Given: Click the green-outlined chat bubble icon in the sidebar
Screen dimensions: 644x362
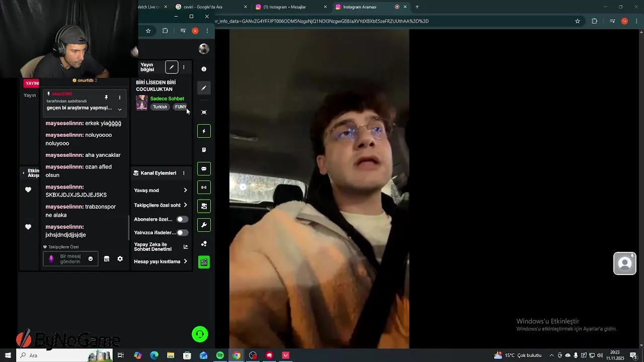Looking at the screenshot, I should (x=204, y=169).
